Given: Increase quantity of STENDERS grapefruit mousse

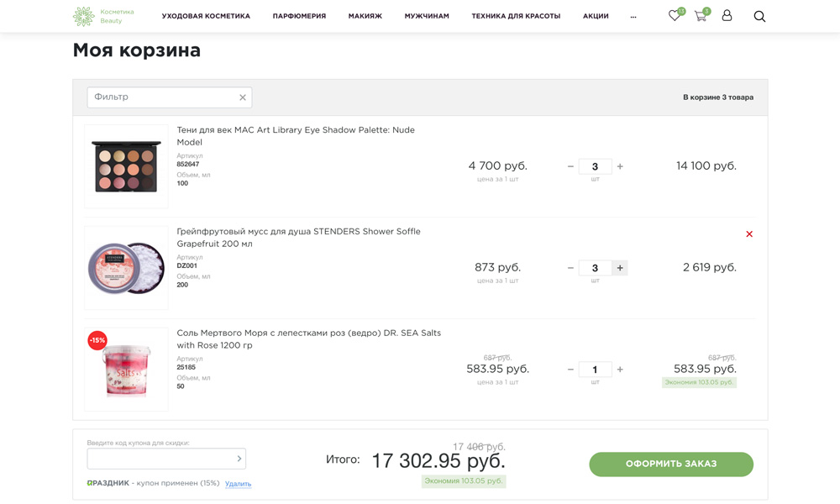Looking at the screenshot, I should (x=620, y=268).
